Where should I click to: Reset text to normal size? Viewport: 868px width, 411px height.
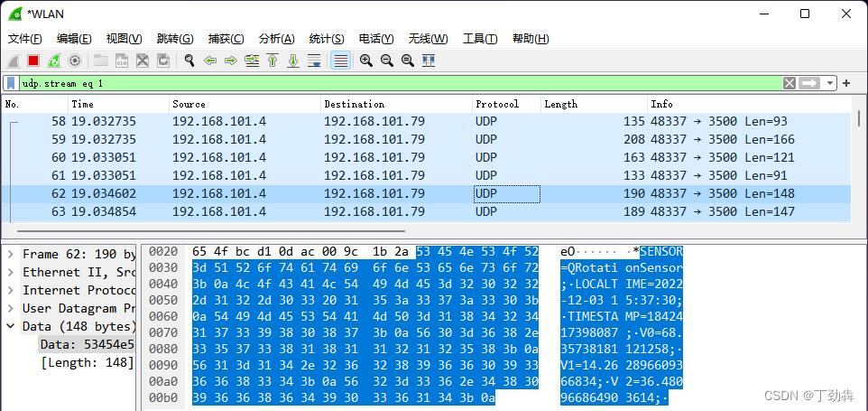(x=408, y=61)
